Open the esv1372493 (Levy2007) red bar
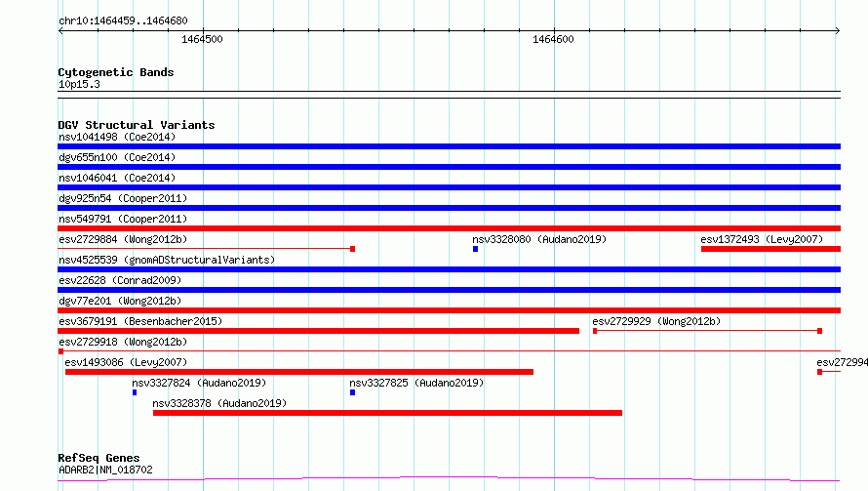 pos(770,249)
